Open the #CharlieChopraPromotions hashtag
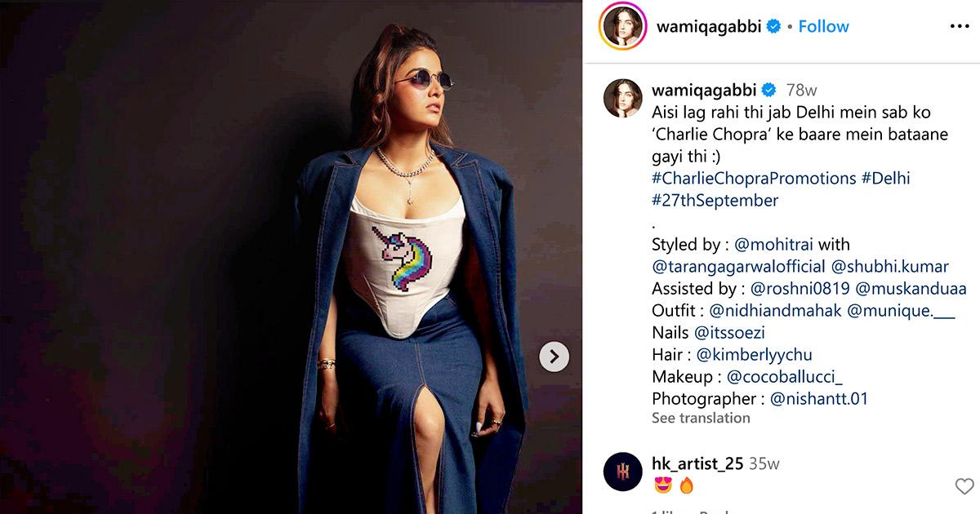980x514 pixels. (x=753, y=178)
